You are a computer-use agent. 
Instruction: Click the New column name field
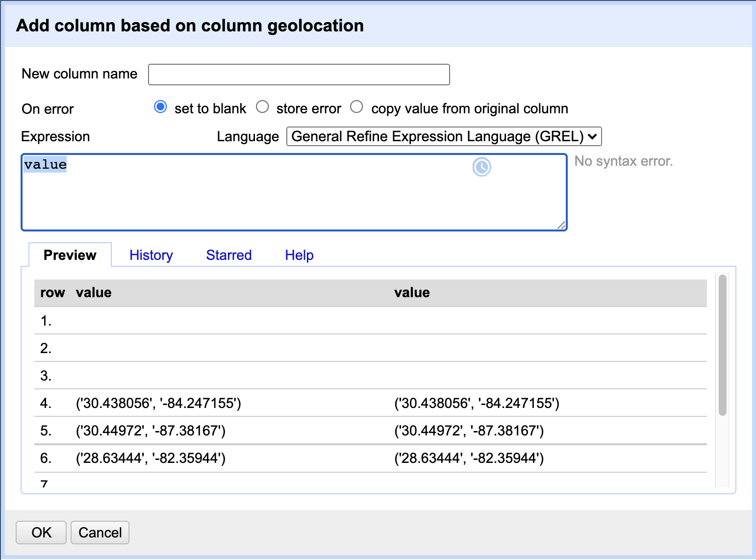(299, 74)
